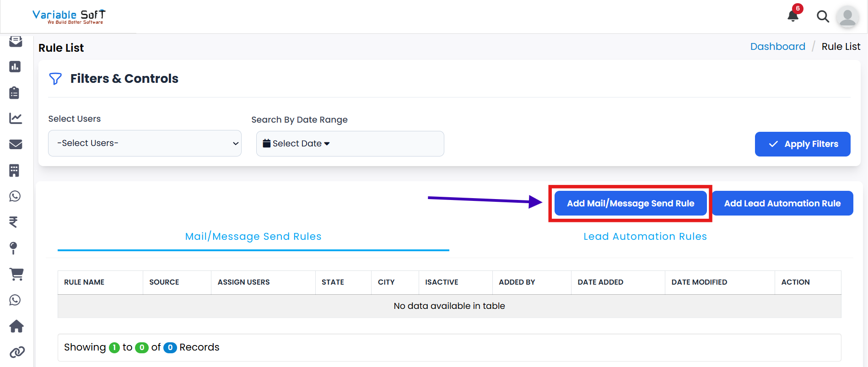Switch to Lead Automation Rules tab
Image resolution: width=868 pixels, height=367 pixels.
645,237
